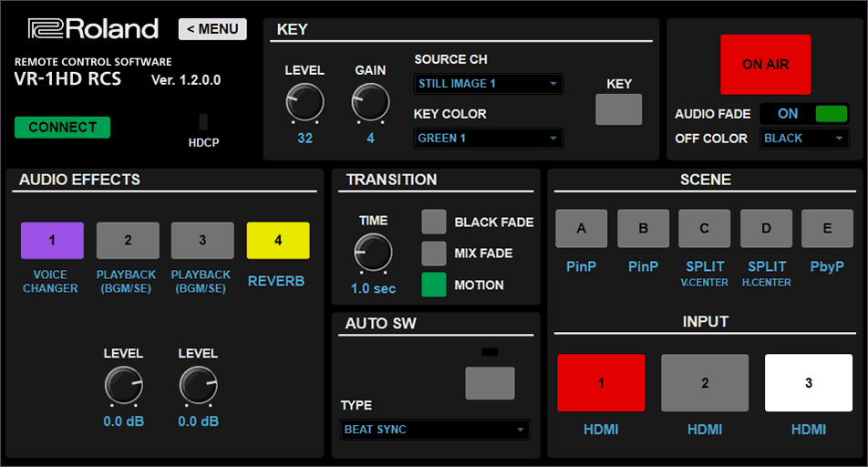Select audio effect 1 Voice Changer

click(52, 241)
